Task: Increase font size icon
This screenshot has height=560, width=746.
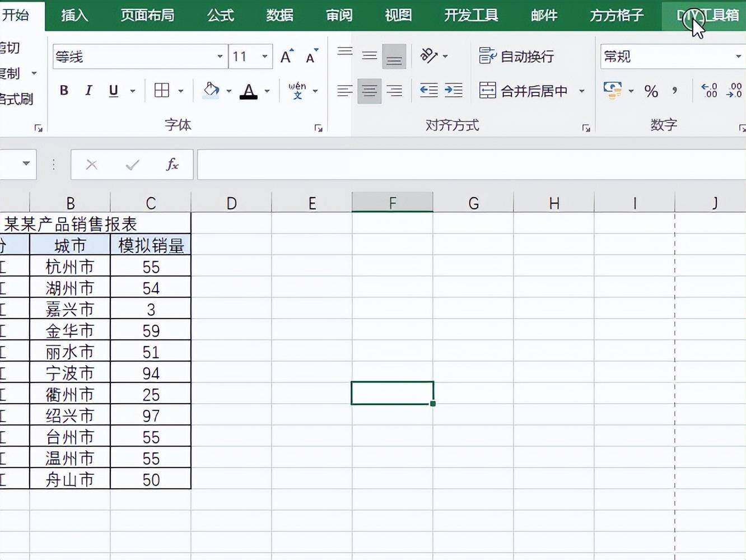Action: click(287, 57)
